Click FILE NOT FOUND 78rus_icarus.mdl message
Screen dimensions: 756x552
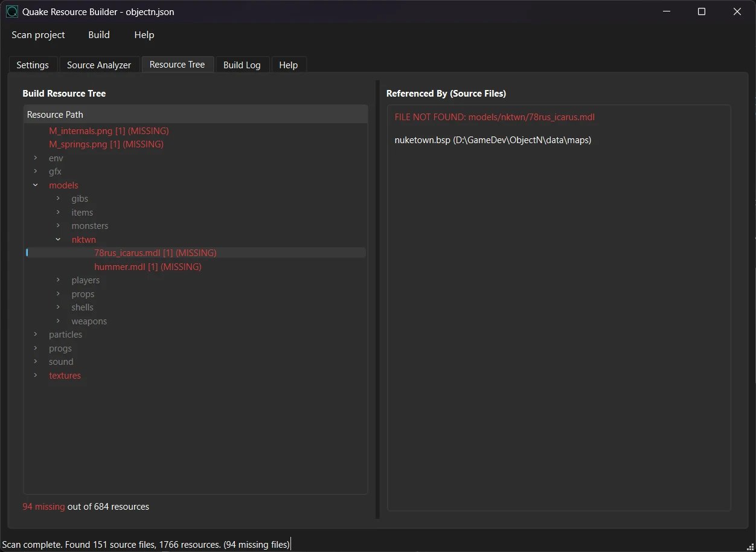[x=495, y=117]
